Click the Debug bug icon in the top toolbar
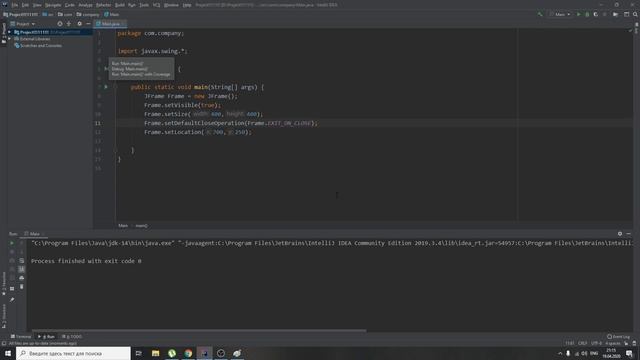Viewport: 640px width, 360px height. click(587, 14)
